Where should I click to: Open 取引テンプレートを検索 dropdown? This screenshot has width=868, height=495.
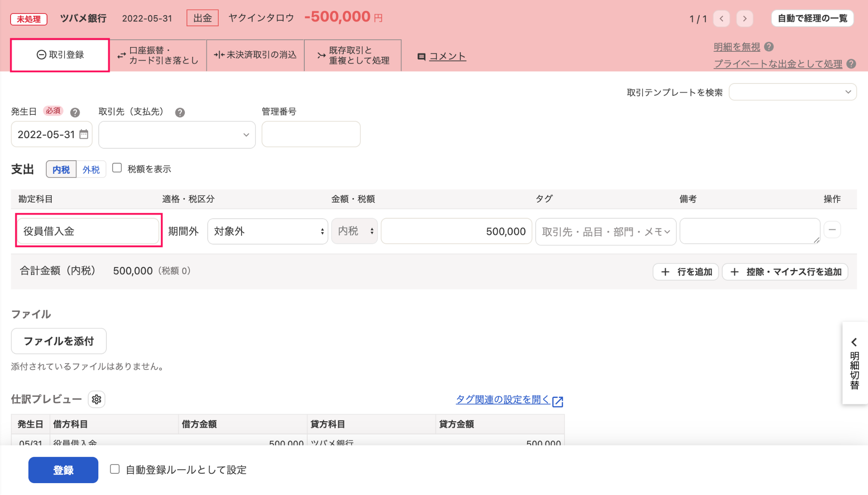coord(793,92)
